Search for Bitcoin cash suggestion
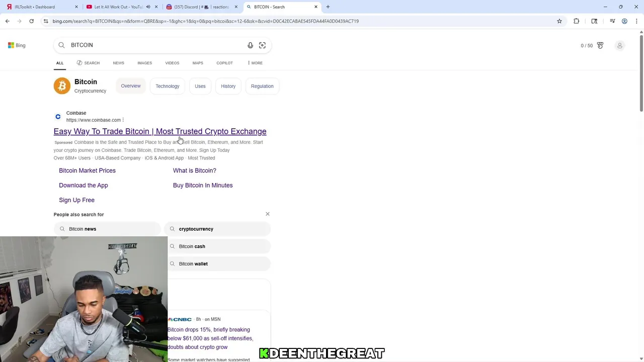Screen dimensions: 644x362 pyautogui.click(x=217, y=246)
